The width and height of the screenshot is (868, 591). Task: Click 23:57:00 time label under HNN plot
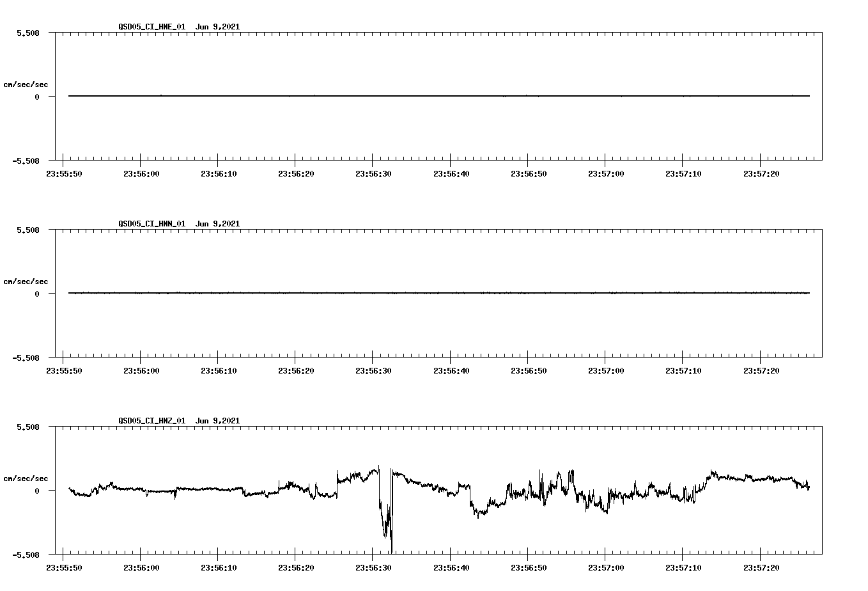(605, 370)
